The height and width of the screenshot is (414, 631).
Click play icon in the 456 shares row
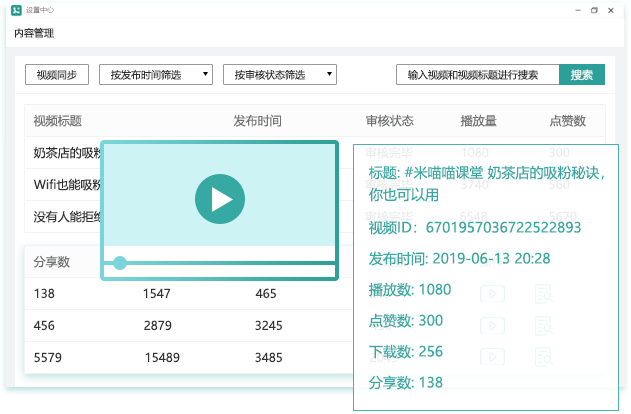point(492,326)
